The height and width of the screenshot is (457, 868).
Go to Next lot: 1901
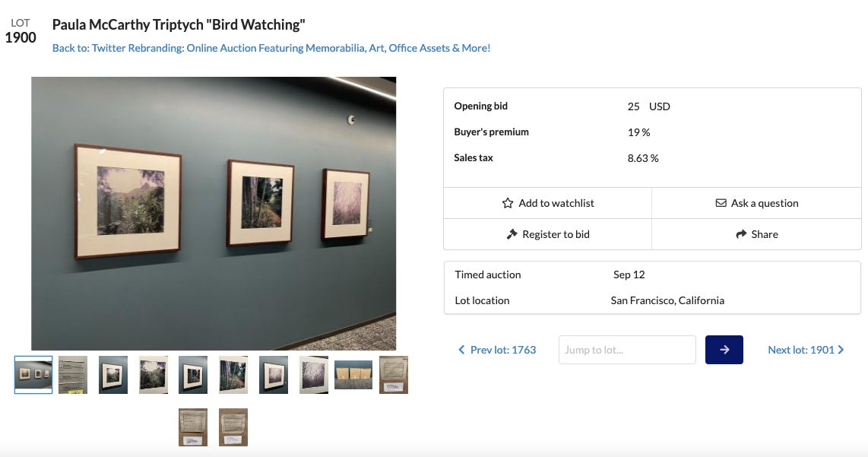(800, 350)
